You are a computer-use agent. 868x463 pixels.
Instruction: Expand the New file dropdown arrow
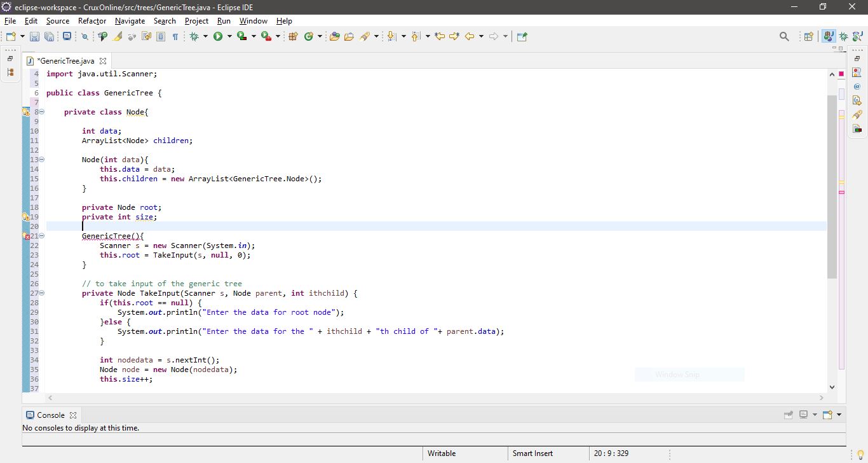coord(22,37)
